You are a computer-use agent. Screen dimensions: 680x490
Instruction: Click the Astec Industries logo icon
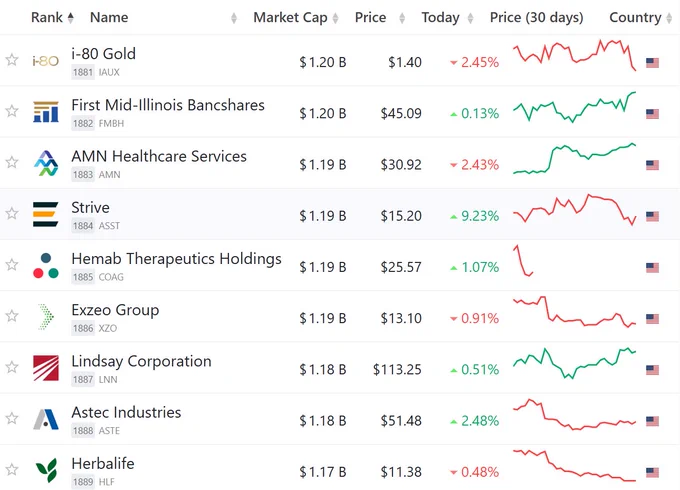click(46, 419)
